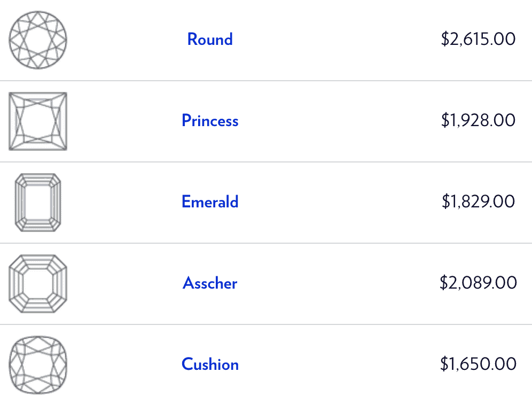Click the Round diamond shape icon
This screenshot has height=403, width=532.
[x=38, y=39]
